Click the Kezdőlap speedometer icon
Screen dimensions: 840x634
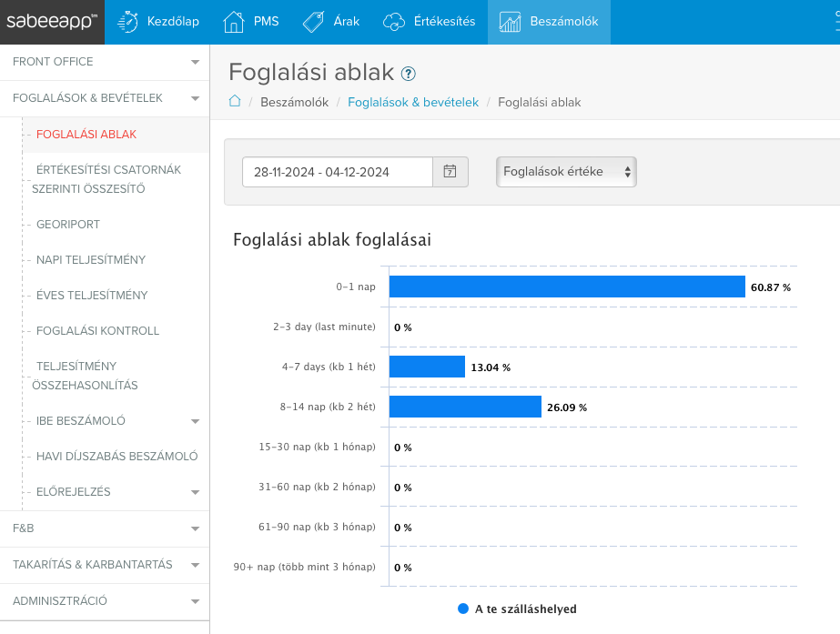128,22
